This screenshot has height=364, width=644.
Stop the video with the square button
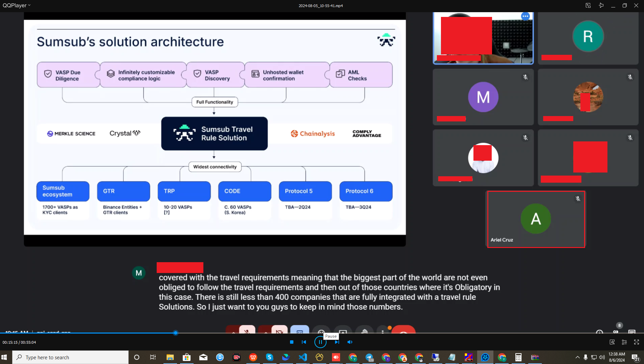(292, 342)
